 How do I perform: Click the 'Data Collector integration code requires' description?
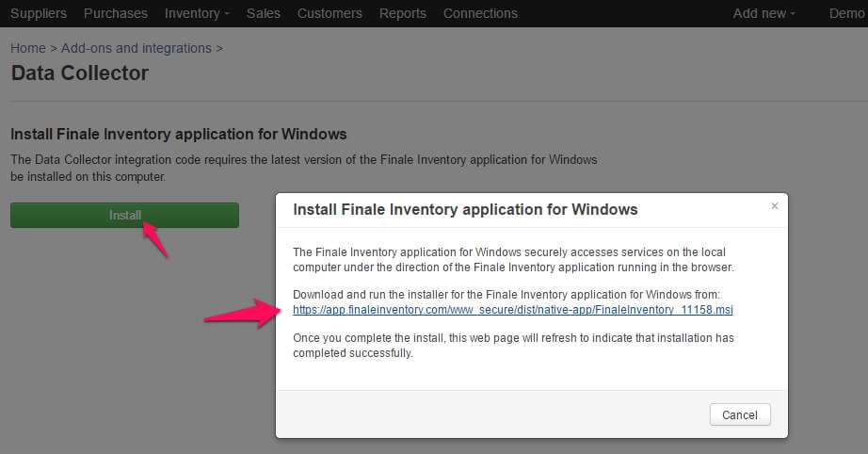click(x=303, y=169)
